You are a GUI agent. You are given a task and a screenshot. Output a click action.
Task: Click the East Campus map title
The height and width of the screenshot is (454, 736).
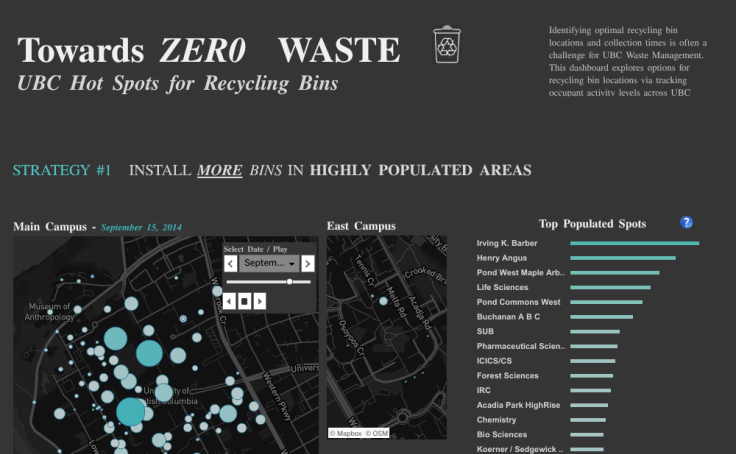[361, 226]
